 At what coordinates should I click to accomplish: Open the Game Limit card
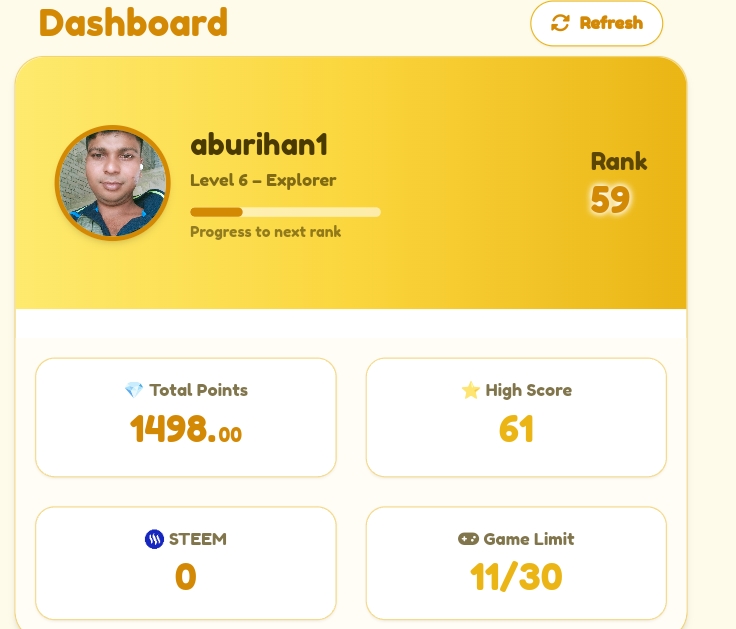click(x=516, y=563)
